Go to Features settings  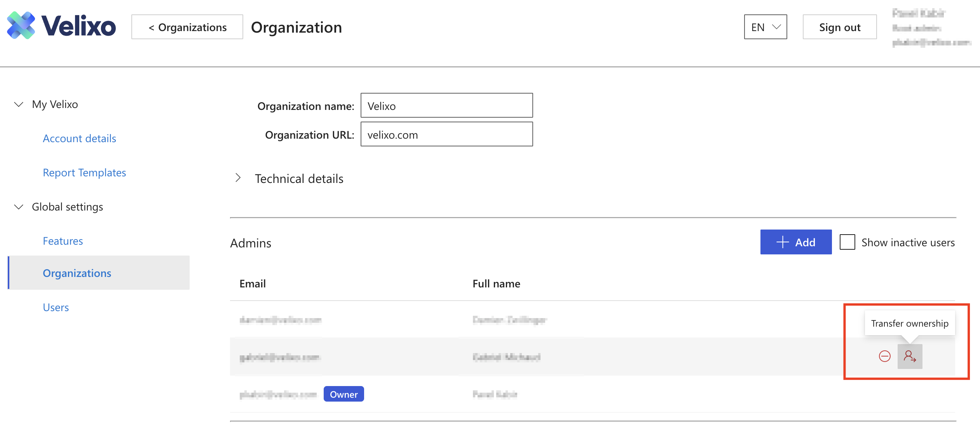[63, 241]
